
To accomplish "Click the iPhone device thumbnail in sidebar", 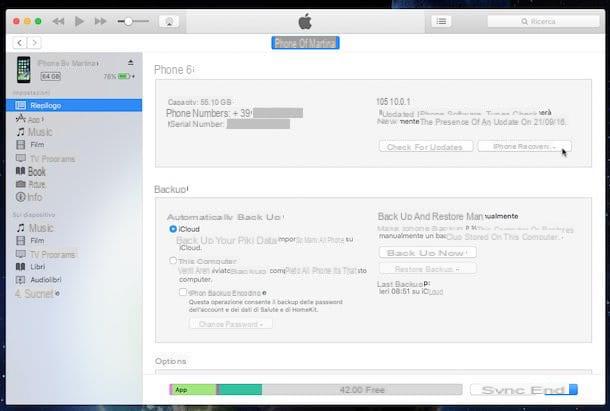I will pyautogui.click(x=23, y=70).
